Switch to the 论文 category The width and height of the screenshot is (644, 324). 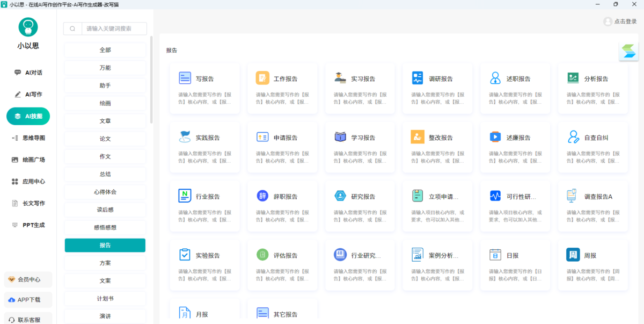[x=105, y=138]
